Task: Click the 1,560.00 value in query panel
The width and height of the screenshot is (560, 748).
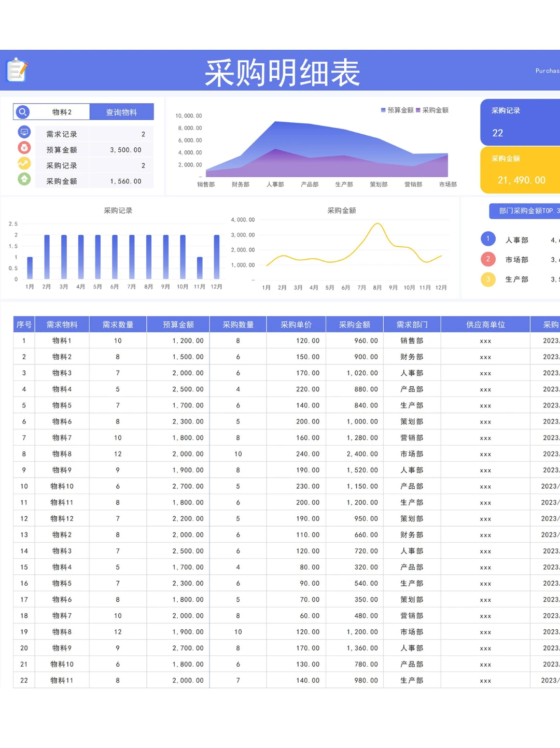Action: [125, 181]
